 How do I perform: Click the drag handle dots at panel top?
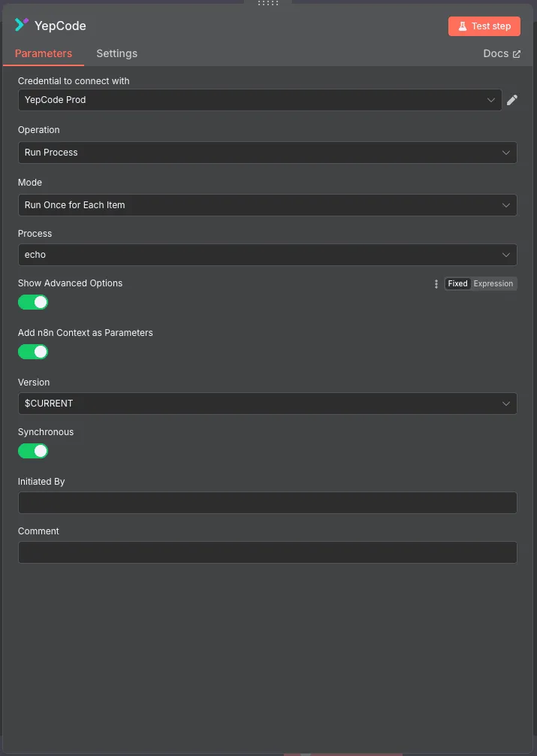[268, 3]
